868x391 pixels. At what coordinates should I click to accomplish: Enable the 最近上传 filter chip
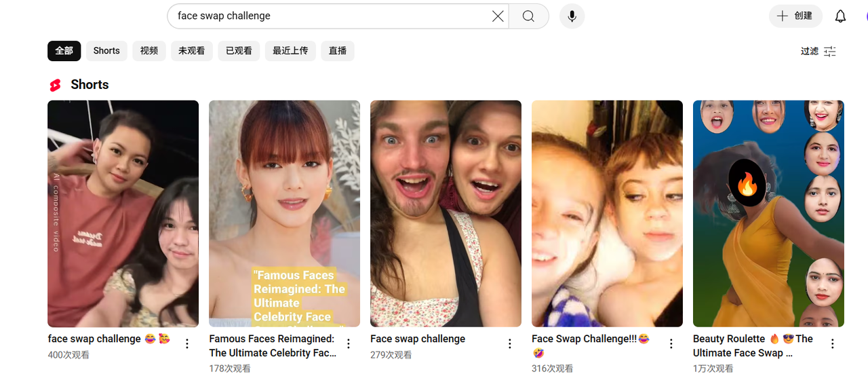(290, 50)
